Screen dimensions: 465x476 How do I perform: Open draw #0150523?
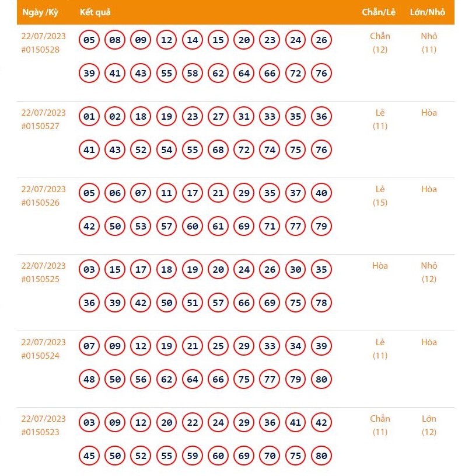point(40,432)
